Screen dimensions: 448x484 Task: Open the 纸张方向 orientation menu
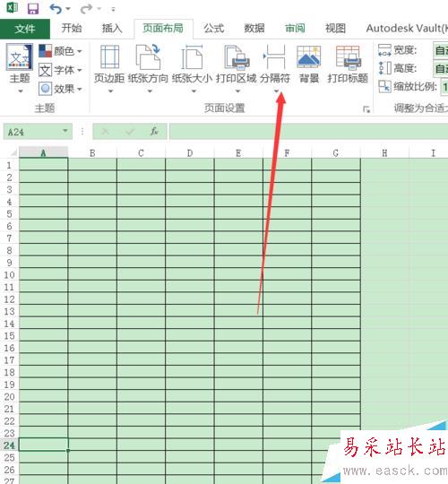[148, 68]
